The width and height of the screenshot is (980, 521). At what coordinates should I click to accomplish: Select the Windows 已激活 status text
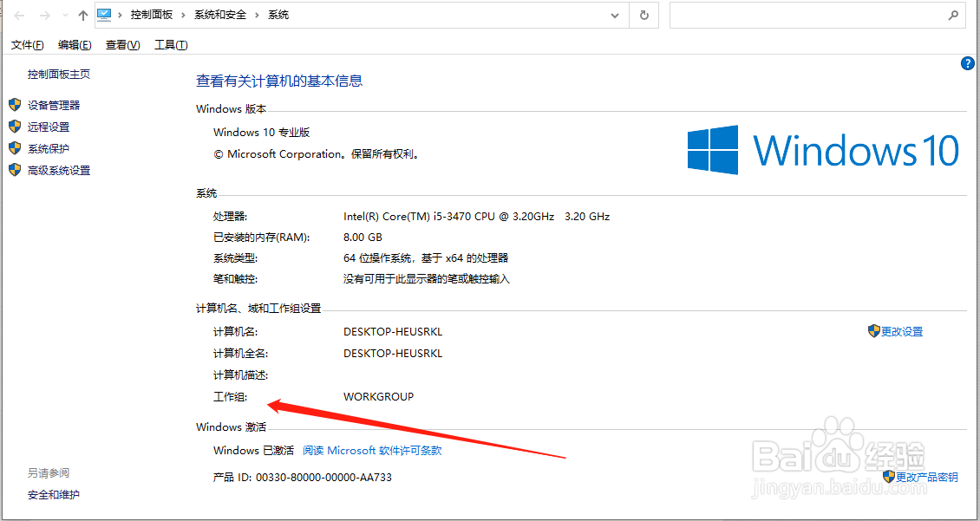click(254, 451)
